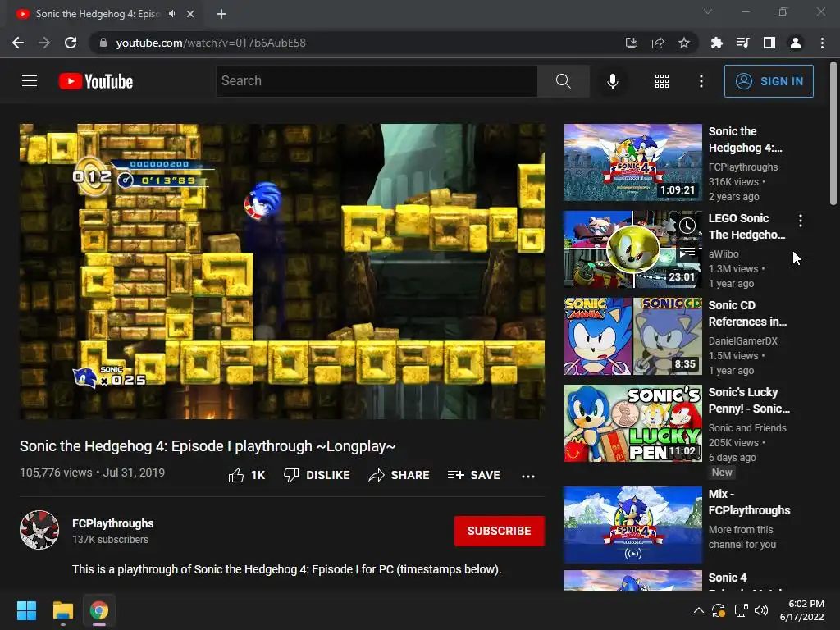Open File Explorer from taskbar

click(62, 610)
